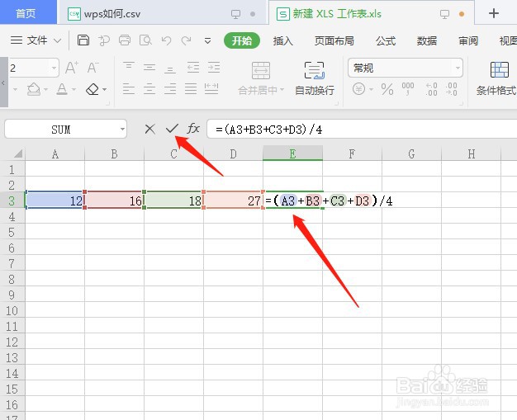Open the font color dropdown arrow
The image size is (517, 420).
(x=74, y=89)
